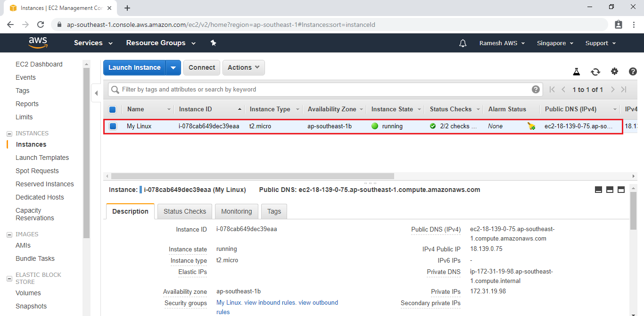Click the Launch Instance button
The height and width of the screenshot is (316, 644).
point(134,67)
